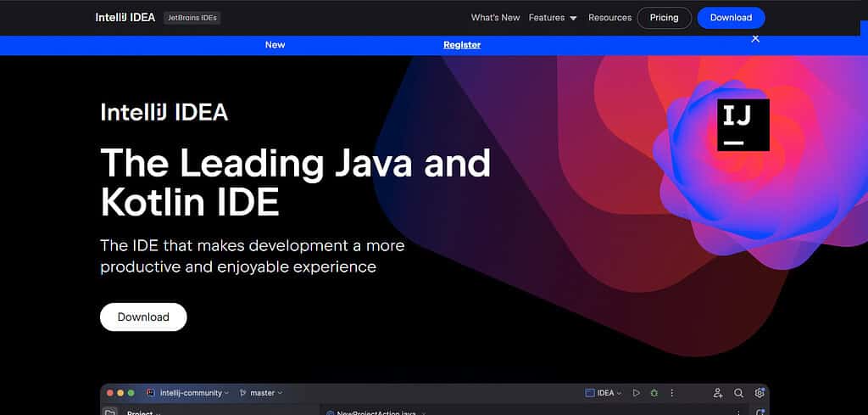The image size is (868, 415).
Task: Click the intellij-community project icon
Action: coord(151,393)
